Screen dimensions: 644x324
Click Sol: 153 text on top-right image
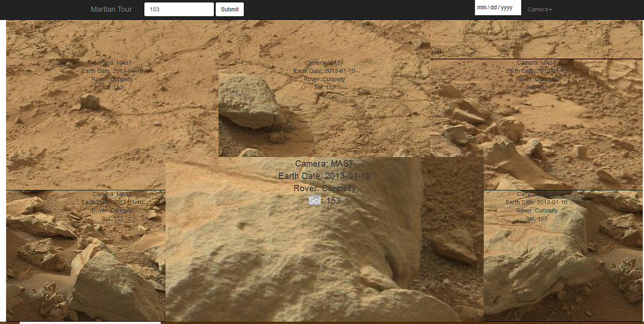pos(538,87)
